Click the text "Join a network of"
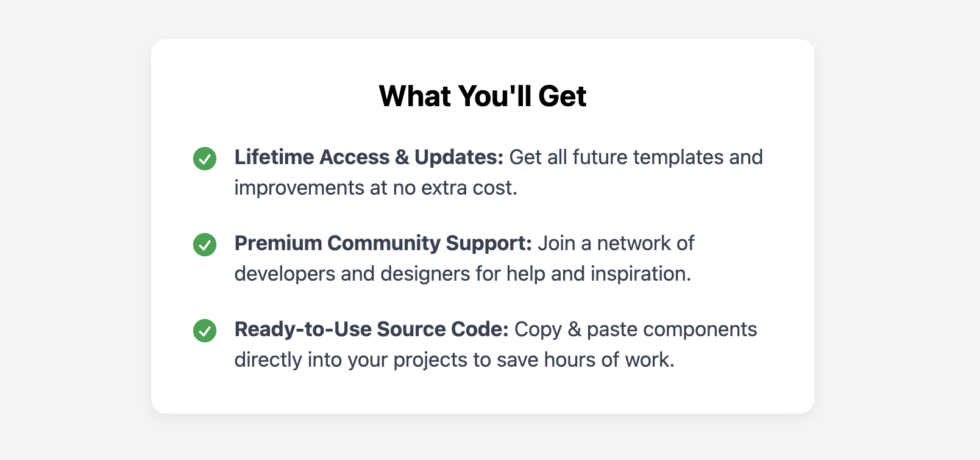The width and height of the screenshot is (980, 460). tap(616, 243)
